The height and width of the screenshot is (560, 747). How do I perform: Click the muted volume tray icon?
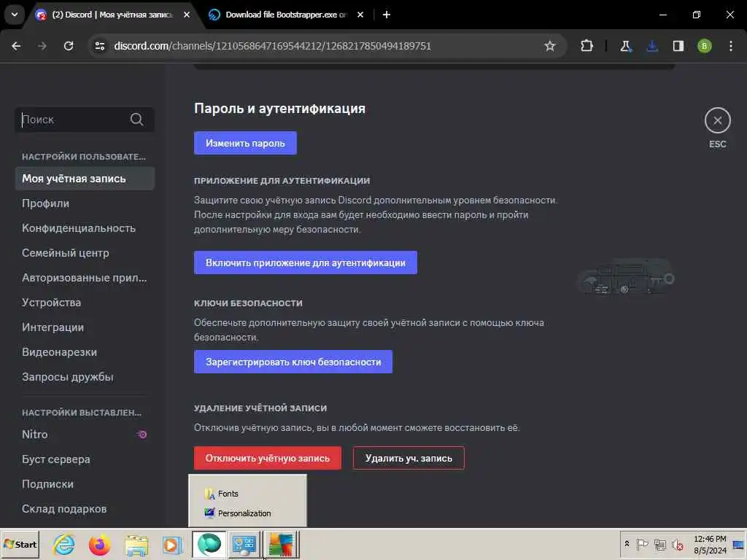(677, 544)
